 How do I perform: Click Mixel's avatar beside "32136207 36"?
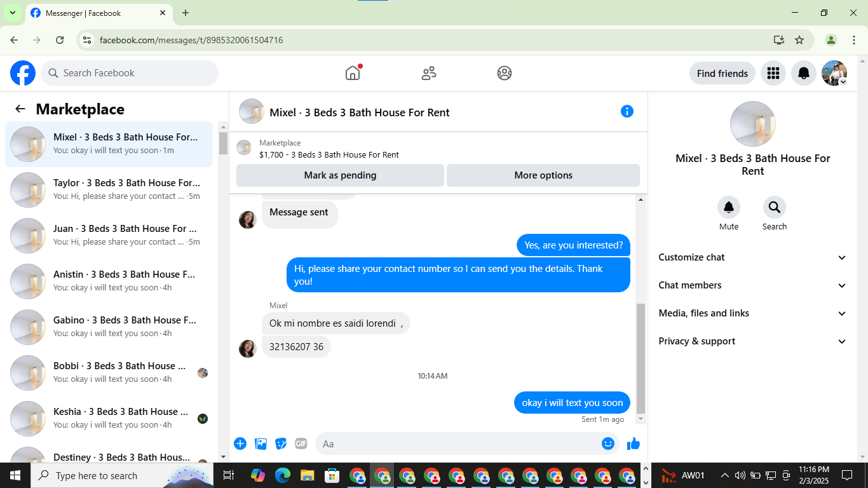point(248,348)
